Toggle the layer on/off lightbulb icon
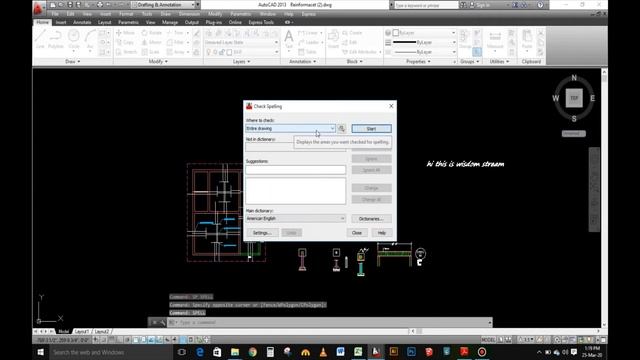This screenshot has width=640, height=360. pyautogui.click(x=209, y=52)
